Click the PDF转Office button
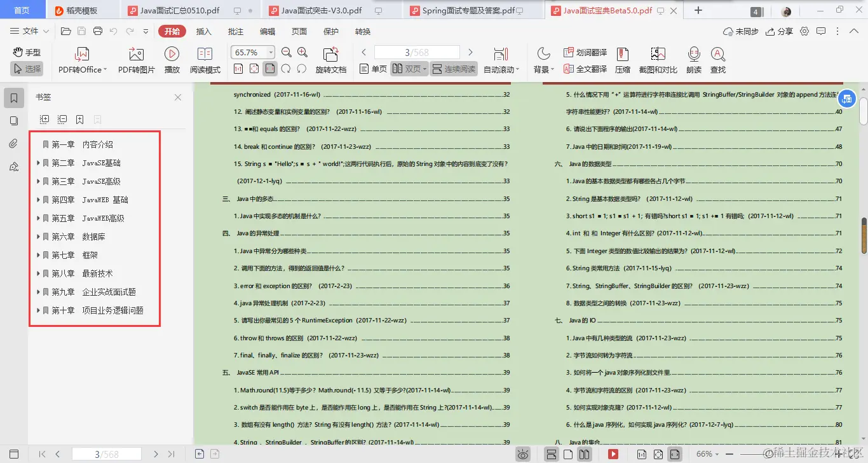The width and height of the screenshot is (868, 463). click(x=81, y=60)
